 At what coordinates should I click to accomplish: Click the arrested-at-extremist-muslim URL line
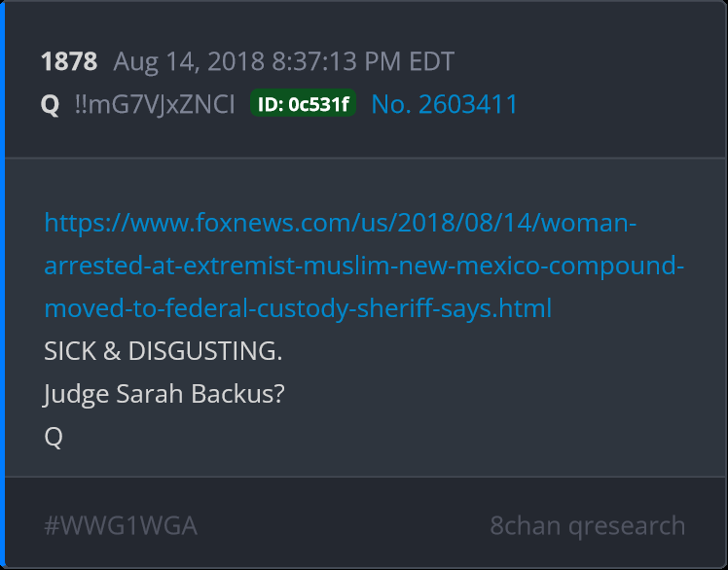tap(364, 266)
